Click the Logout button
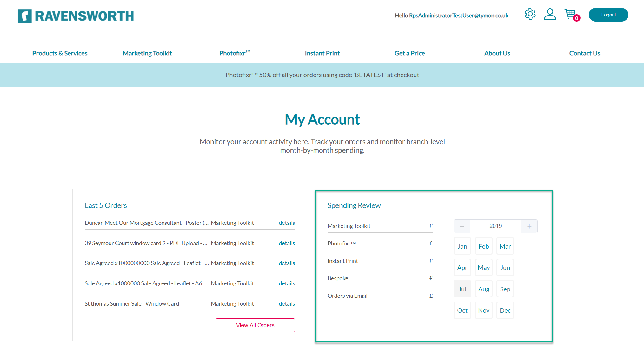 [608, 15]
